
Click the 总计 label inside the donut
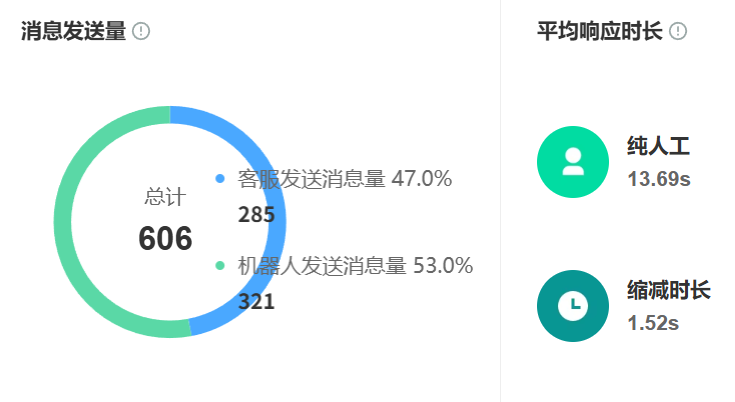(x=165, y=197)
